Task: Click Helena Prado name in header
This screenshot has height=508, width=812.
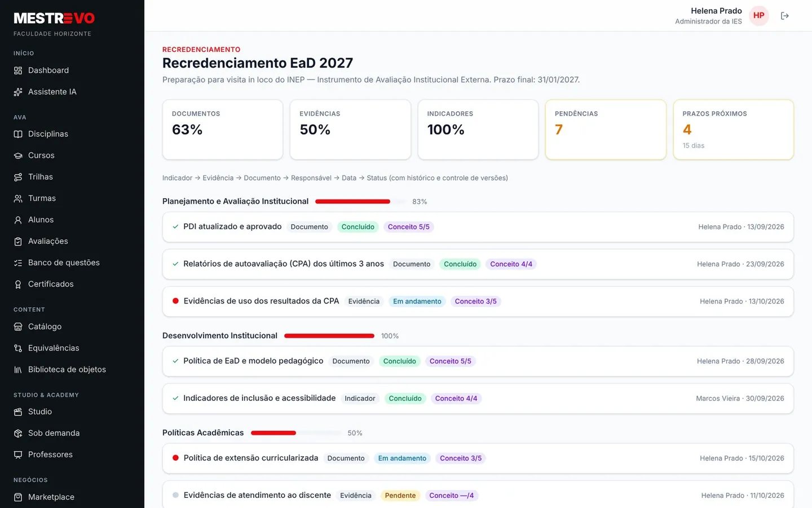Action: pos(716,11)
